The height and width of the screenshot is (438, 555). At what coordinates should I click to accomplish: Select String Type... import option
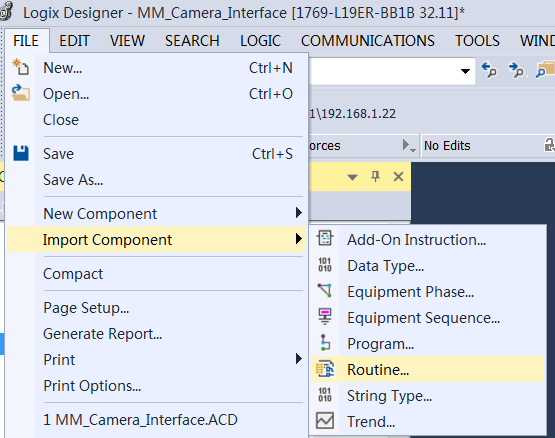pyautogui.click(x=428, y=396)
